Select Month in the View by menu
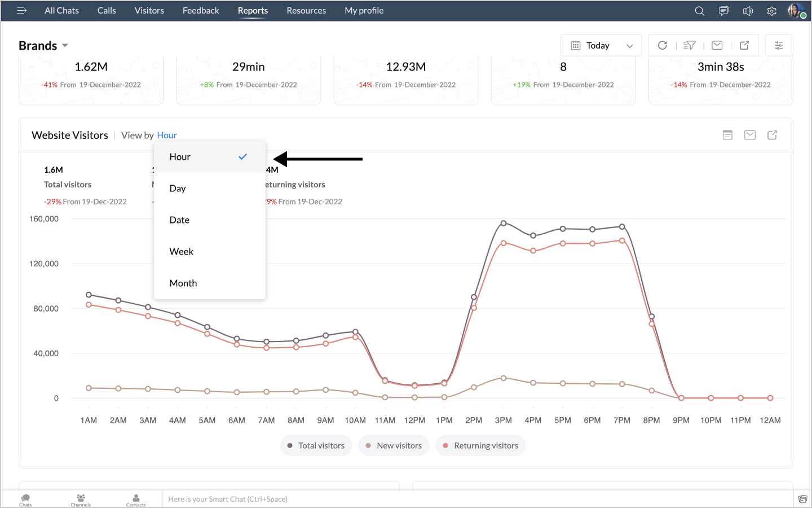The height and width of the screenshot is (508, 812). (x=210, y=283)
